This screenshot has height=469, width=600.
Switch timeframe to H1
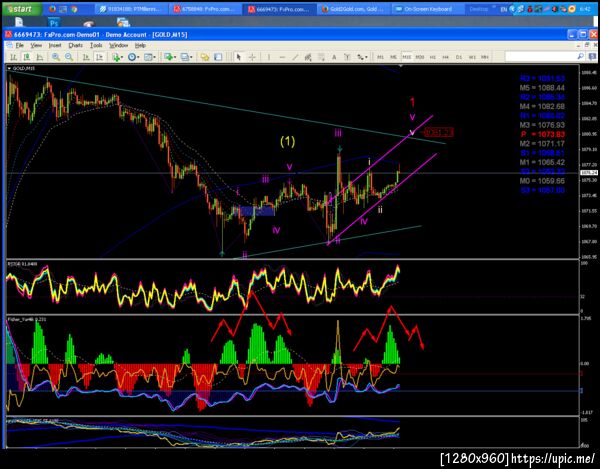433,57
